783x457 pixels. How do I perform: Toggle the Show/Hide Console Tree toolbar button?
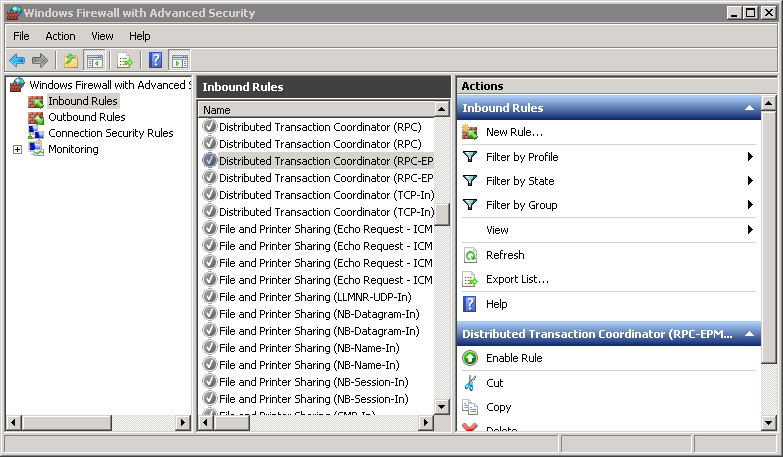pyautogui.click(x=94, y=60)
